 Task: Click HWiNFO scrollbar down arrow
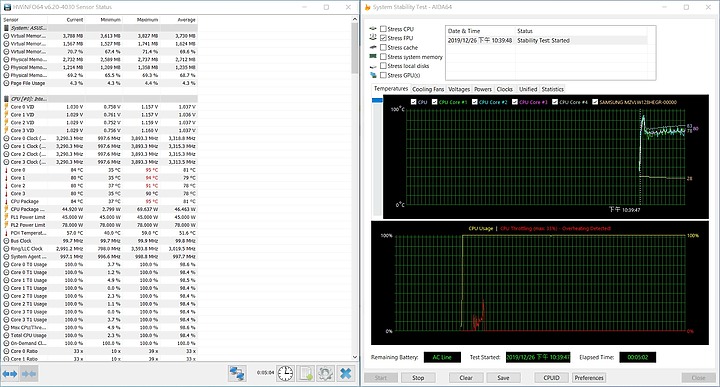coord(354,357)
